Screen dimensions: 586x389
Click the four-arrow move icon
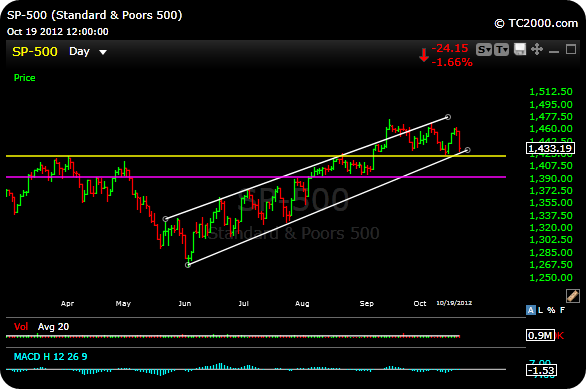537,49
